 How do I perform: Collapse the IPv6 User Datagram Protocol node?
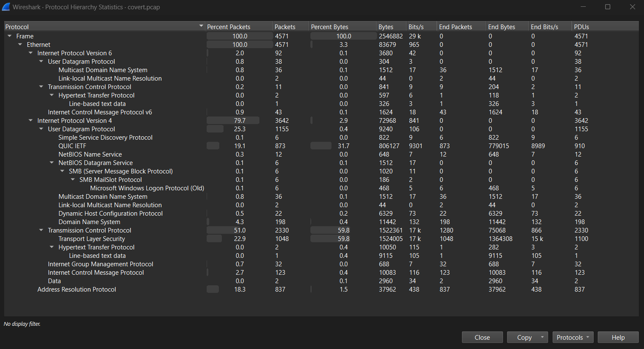coord(41,62)
